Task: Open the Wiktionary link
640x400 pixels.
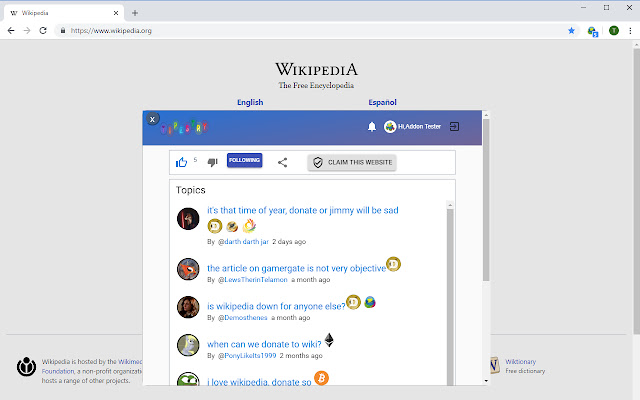Action: (520, 362)
